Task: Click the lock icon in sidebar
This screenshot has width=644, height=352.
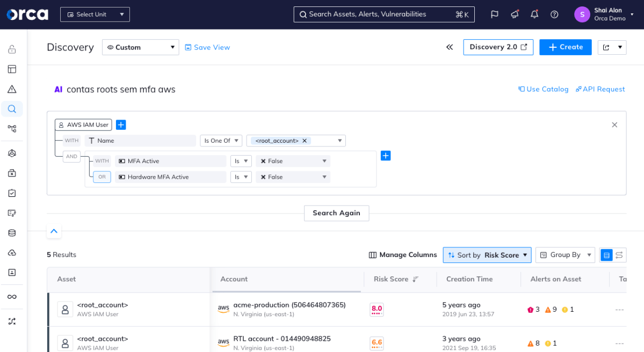Action: (12, 49)
